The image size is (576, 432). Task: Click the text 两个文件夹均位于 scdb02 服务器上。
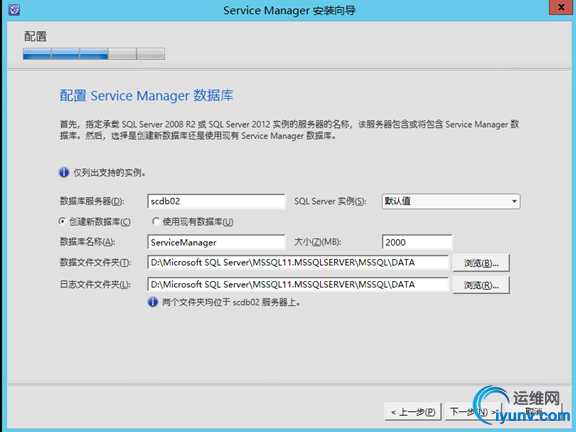[x=231, y=302]
